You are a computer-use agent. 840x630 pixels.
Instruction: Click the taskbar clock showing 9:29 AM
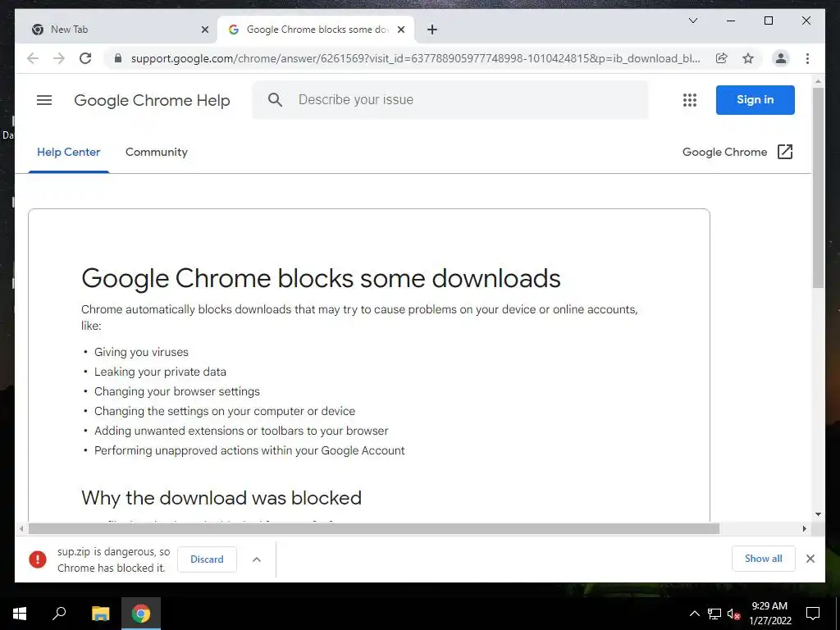point(769,614)
